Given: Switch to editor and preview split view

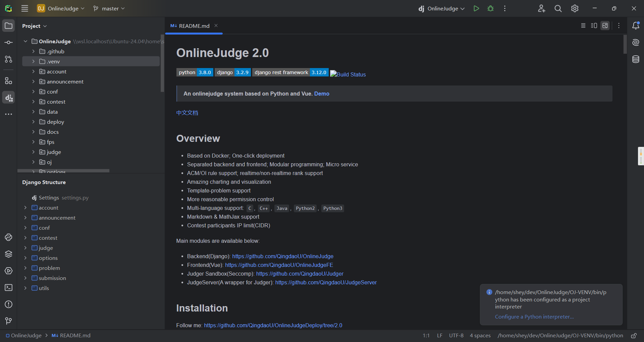Looking at the screenshot, I should pyautogui.click(x=594, y=26).
